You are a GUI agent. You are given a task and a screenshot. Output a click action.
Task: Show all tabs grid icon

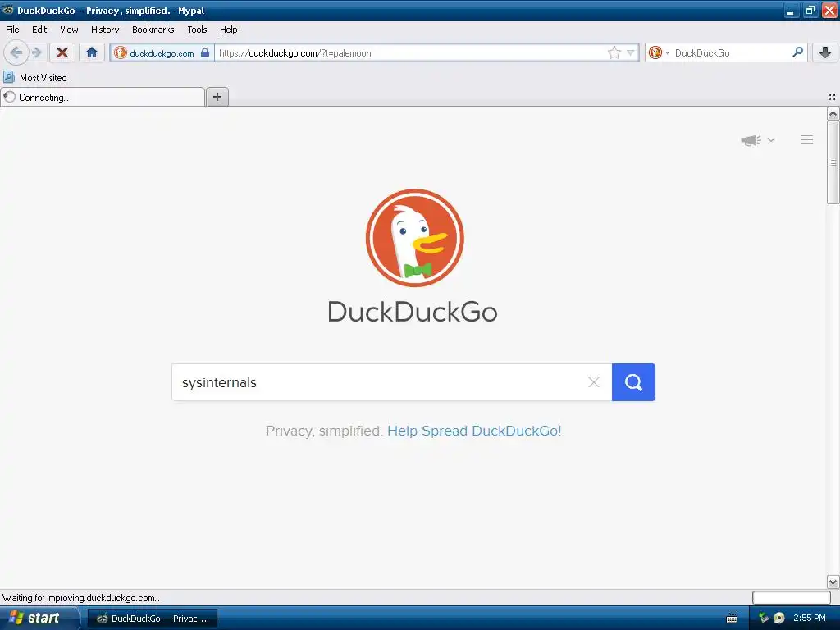coord(832,97)
